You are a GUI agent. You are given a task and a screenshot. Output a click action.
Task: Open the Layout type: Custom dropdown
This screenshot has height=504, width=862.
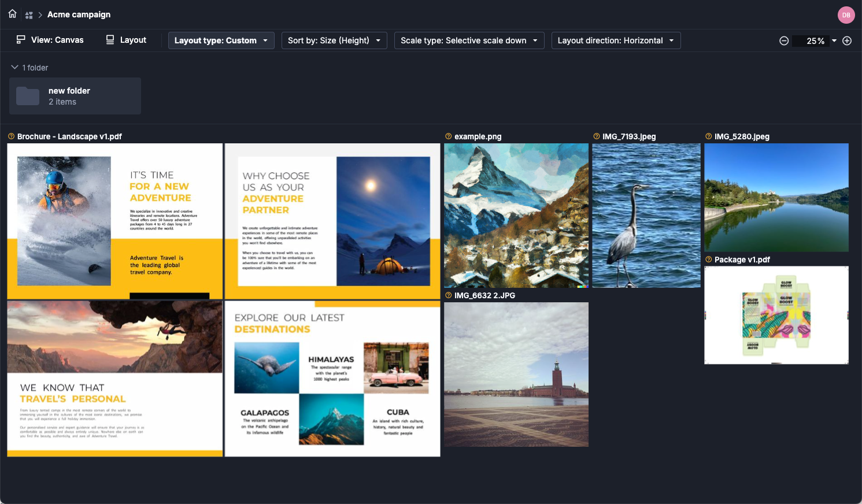221,40
